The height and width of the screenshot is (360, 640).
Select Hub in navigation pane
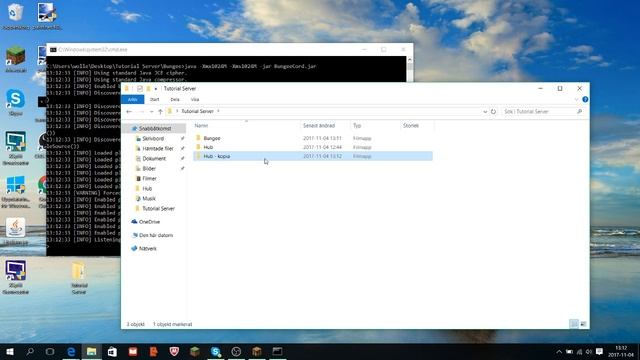[147, 189]
